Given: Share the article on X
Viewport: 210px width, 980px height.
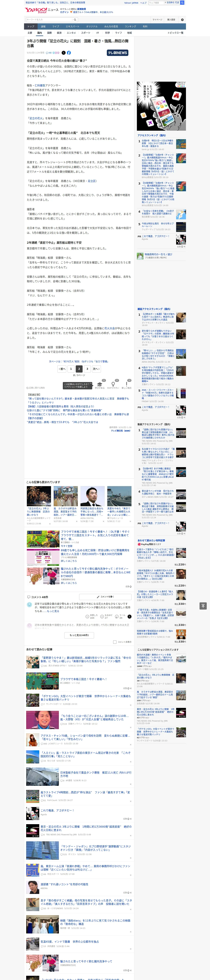Looking at the screenshot, I should [64, 53].
